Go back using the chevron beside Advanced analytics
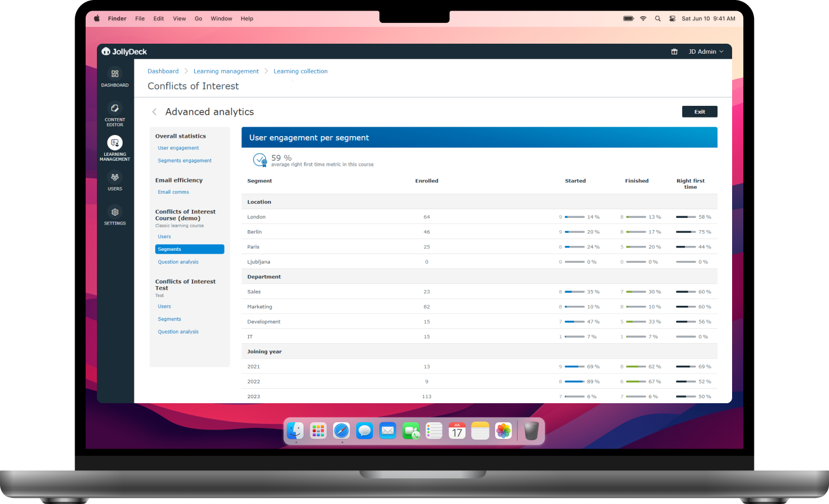 point(155,112)
